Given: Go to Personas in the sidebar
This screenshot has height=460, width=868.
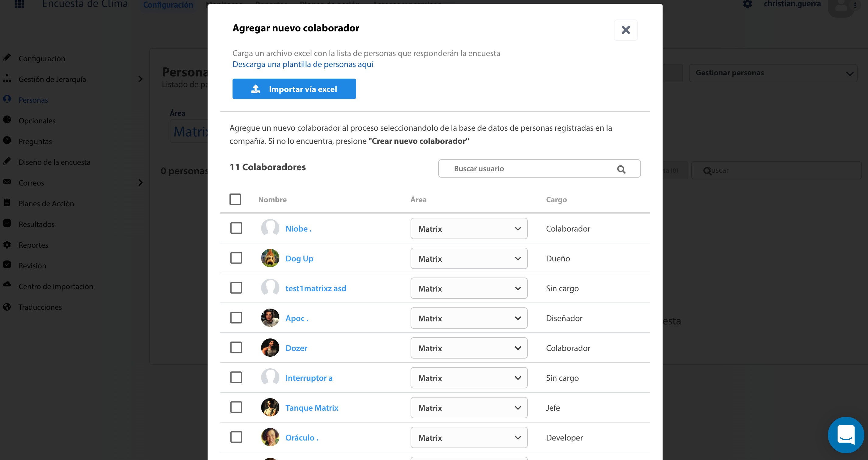Looking at the screenshot, I should [33, 100].
